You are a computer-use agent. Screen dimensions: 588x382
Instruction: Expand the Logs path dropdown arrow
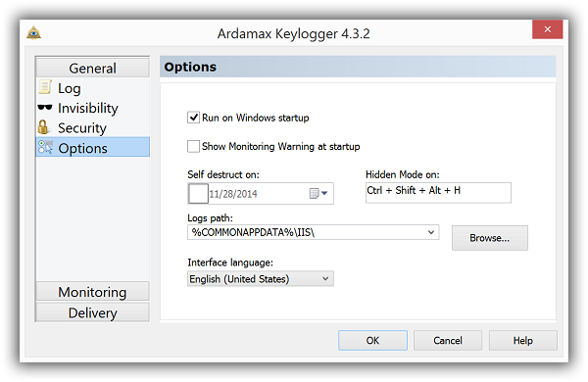point(431,232)
